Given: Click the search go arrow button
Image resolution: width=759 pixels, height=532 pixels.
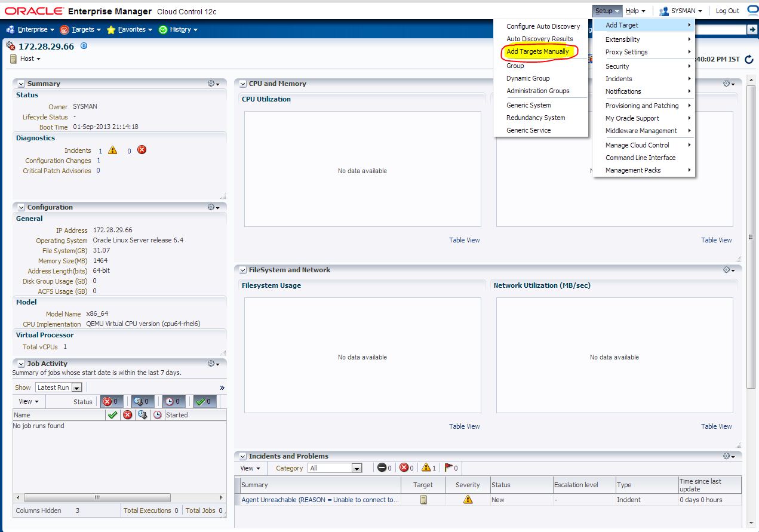Looking at the screenshot, I should tap(752, 29).
